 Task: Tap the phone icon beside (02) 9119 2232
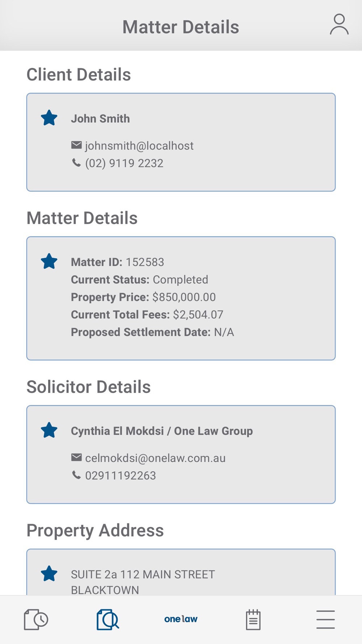click(x=76, y=163)
